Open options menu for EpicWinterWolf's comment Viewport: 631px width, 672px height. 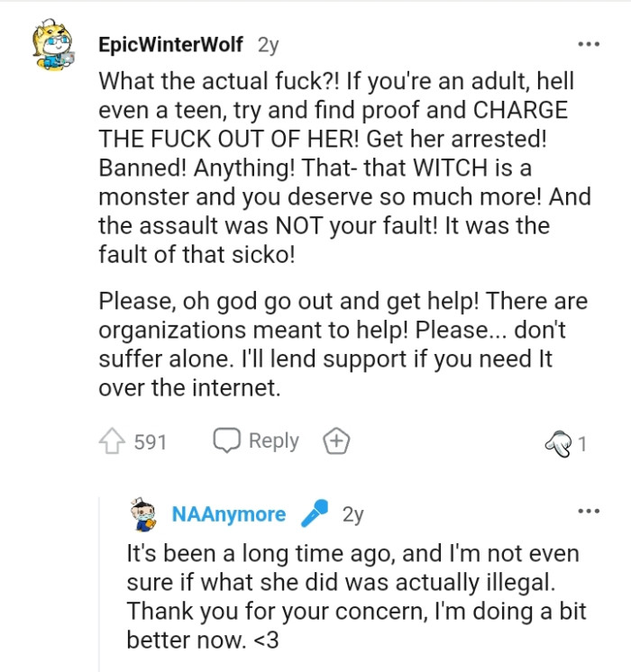(x=588, y=44)
